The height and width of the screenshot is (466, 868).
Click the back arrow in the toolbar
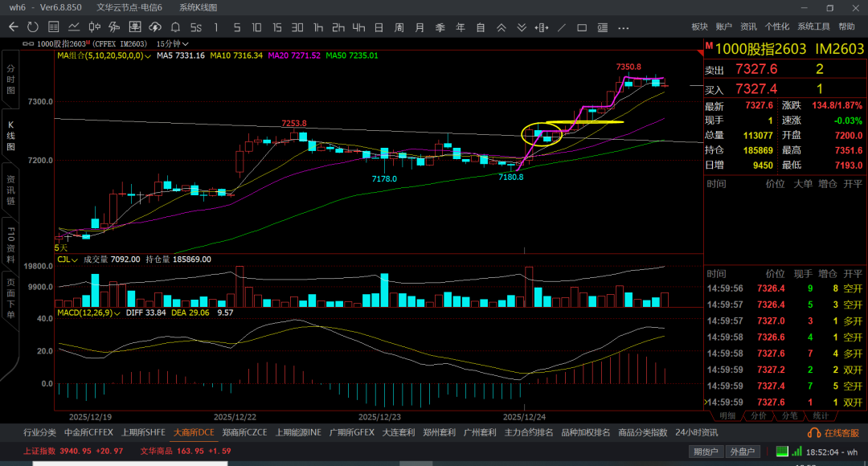14,27
